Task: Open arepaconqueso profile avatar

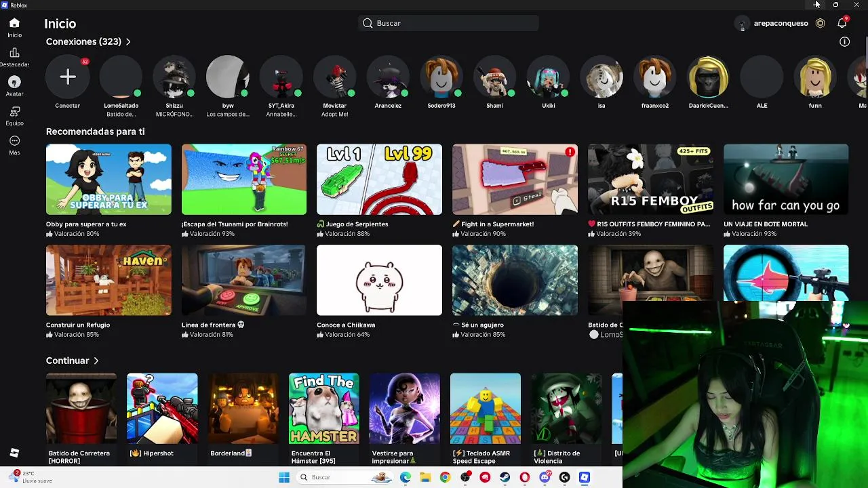Action: (742, 23)
